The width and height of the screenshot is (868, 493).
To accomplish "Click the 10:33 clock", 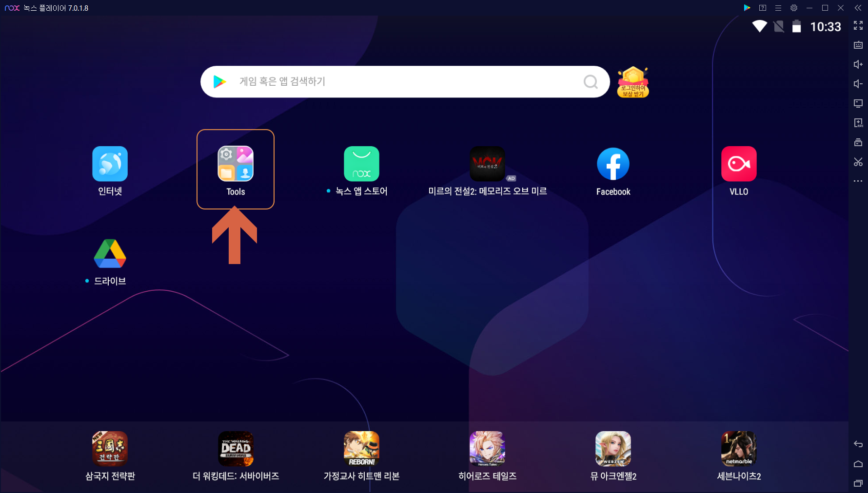I will point(826,27).
